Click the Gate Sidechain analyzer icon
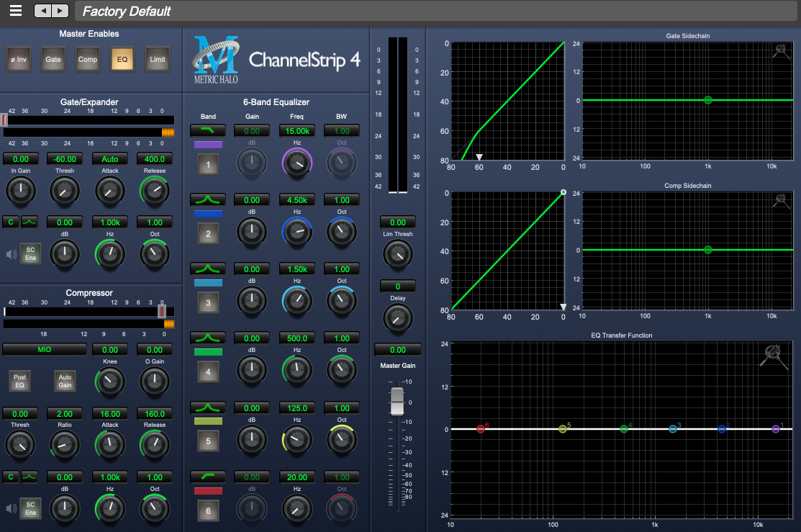This screenshot has width=801, height=532. tap(781, 51)
